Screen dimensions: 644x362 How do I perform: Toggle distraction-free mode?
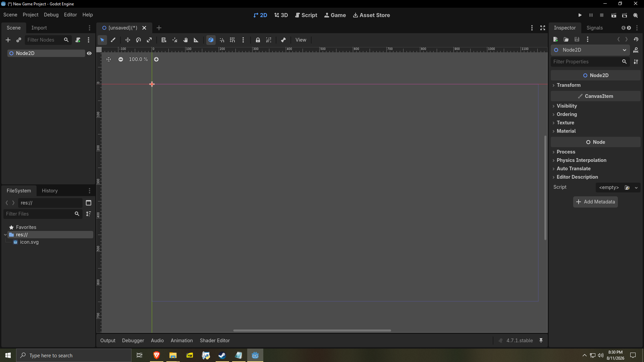543,28
